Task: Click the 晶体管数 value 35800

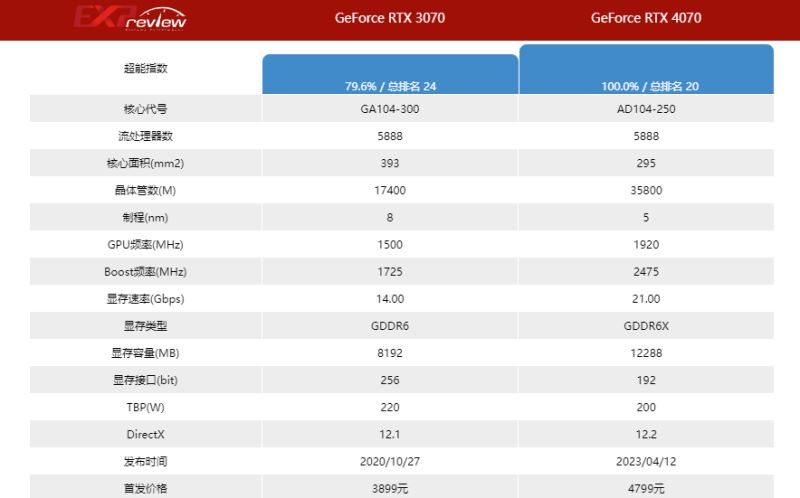Action: tap(646, 190)
